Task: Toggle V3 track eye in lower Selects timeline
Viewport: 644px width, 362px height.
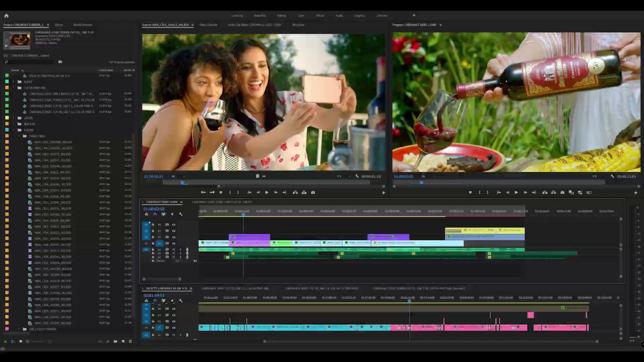Action: (174, 315)
